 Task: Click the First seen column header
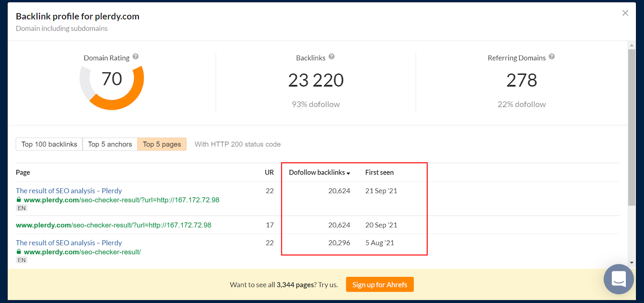click(x=380, y=172)
